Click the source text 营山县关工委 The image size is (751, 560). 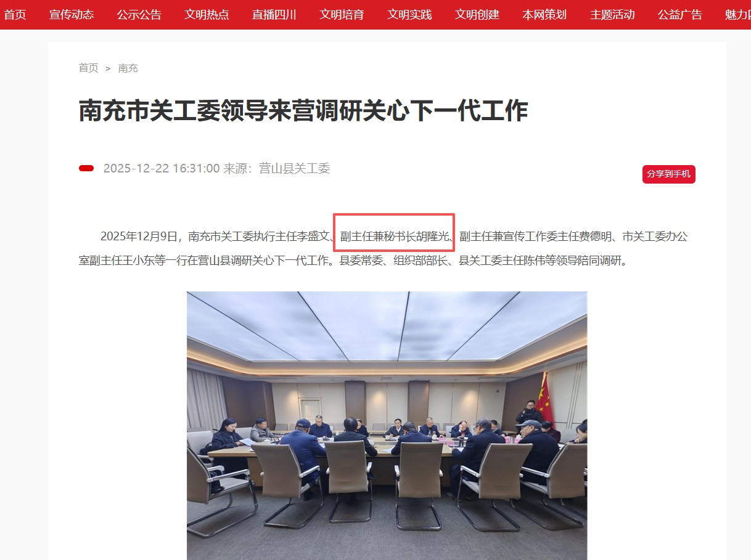point(295,168)
